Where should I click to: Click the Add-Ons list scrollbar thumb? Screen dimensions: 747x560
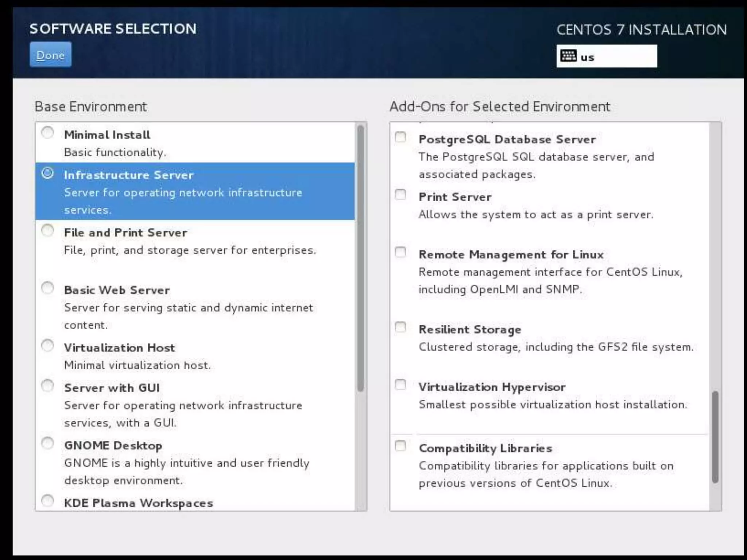coord(715,437)
